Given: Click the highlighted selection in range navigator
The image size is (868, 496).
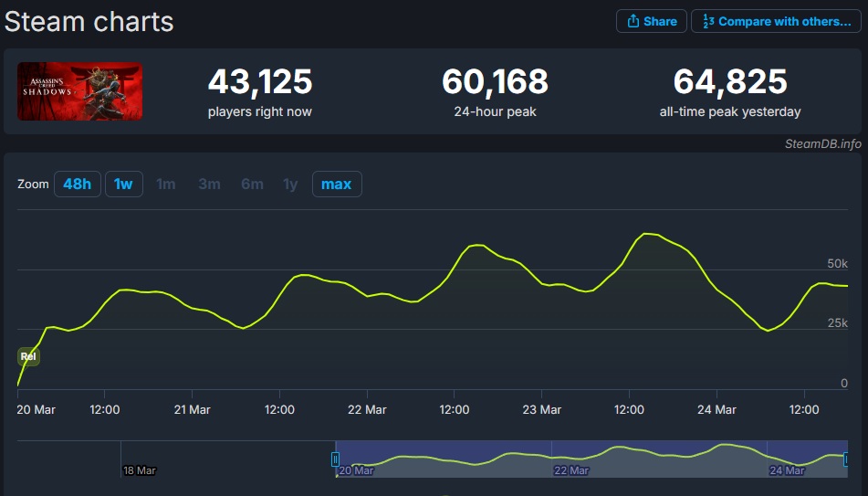Looking at the screenshot, I should point(591,459).
